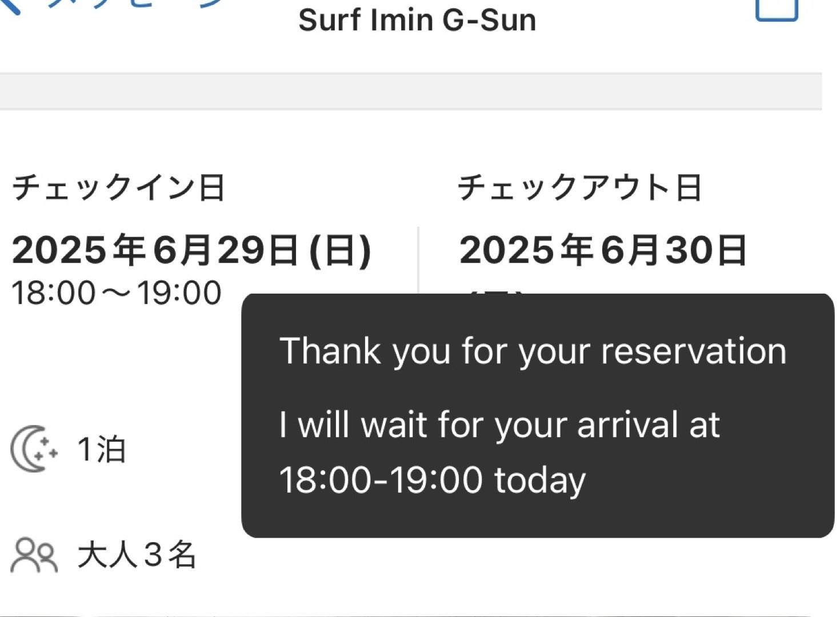Viewport: 840px width, 617px height.
Task: Tap the blue back chevron arrow
Action: pos(10,6)
